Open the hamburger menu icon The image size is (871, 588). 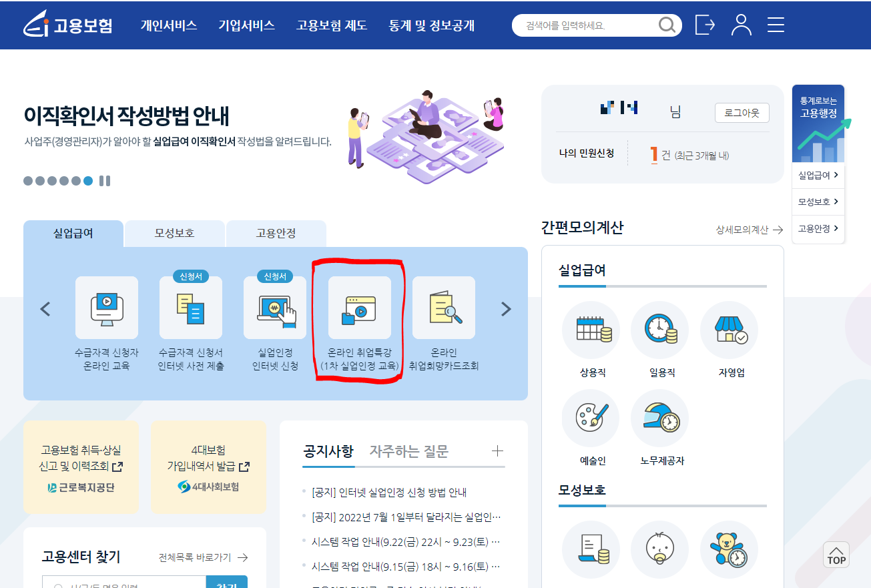(776, 25)
